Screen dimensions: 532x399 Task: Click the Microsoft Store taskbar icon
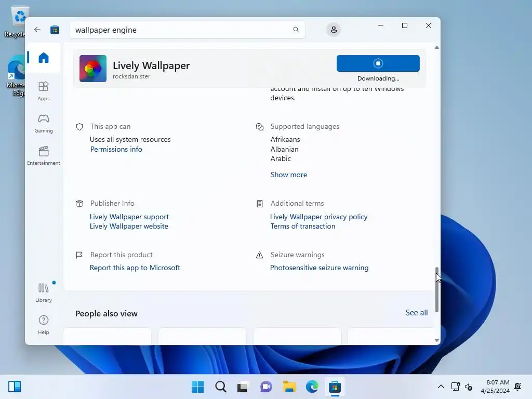[x=335, y=387]
